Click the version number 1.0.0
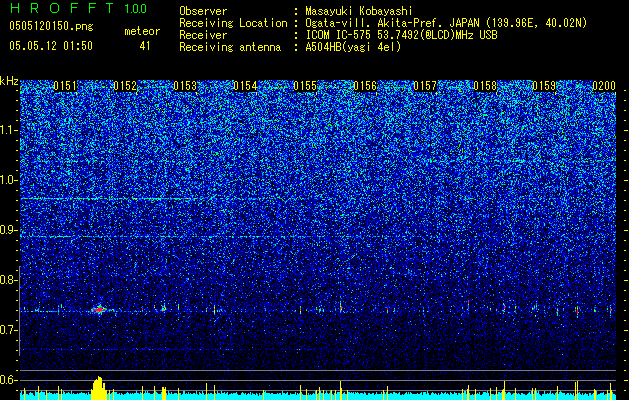Image resolution: width=629 pixels, height=400 pixels. (136, 8)
